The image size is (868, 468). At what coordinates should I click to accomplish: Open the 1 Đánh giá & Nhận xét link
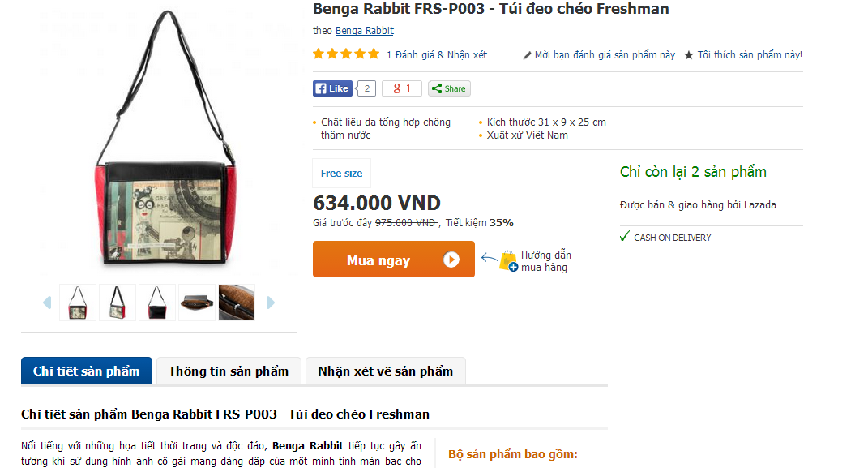(x=437, y=55)
